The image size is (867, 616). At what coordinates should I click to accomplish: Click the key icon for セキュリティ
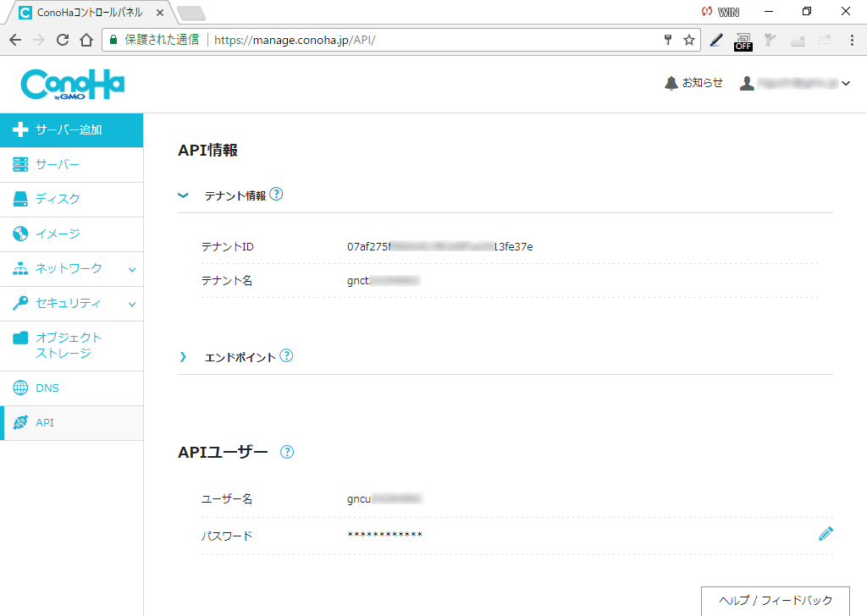(20, 303)
